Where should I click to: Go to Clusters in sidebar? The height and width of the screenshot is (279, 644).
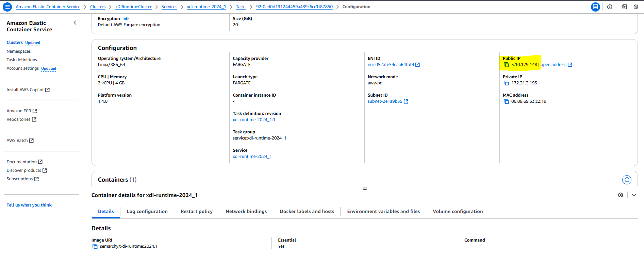15,43
